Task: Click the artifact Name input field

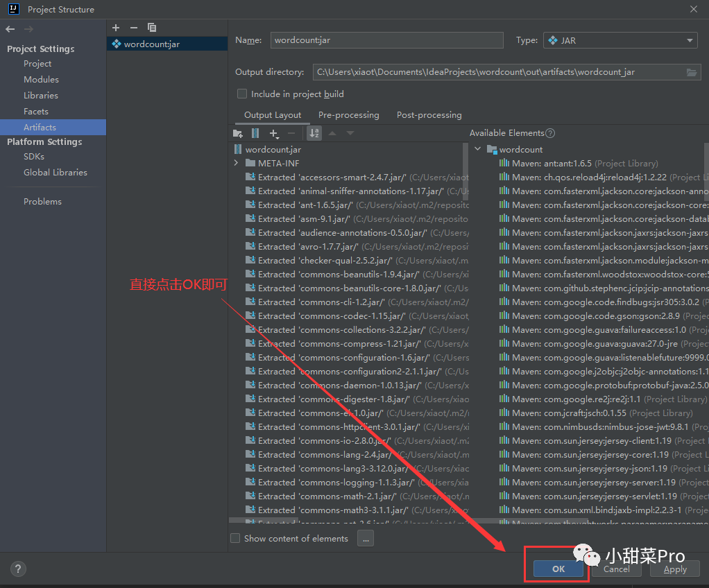Action: tap(386, 40)
